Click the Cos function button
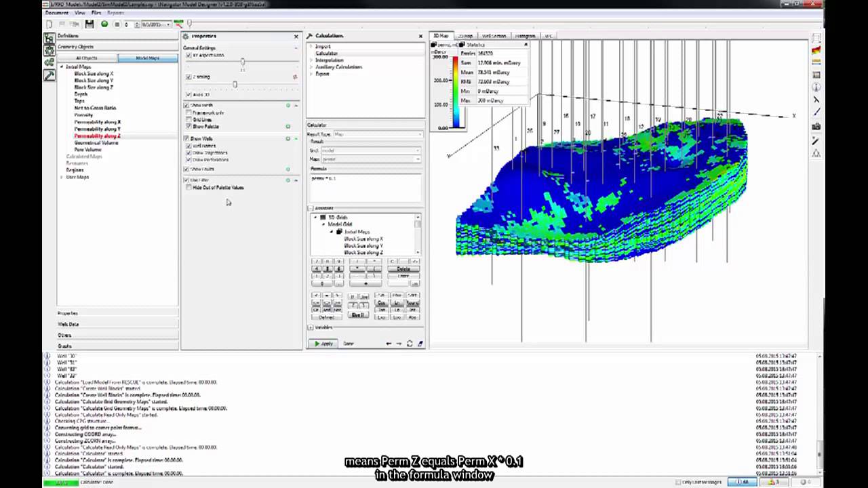 click(x=382, y=303)
